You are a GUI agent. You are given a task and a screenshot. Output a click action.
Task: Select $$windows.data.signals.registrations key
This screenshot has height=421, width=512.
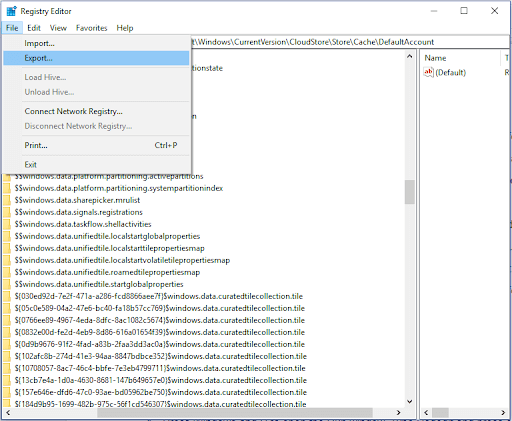pyautogui.click(x=78, y=212)
